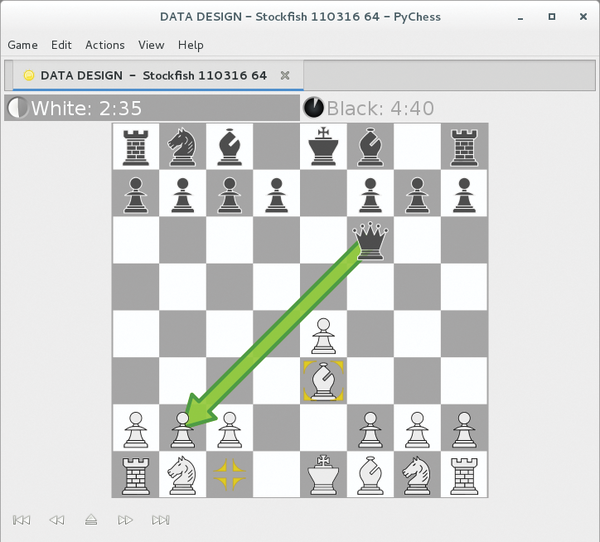Select the white pawn on c2
The image size is (600, 542).
pos(230,428)
